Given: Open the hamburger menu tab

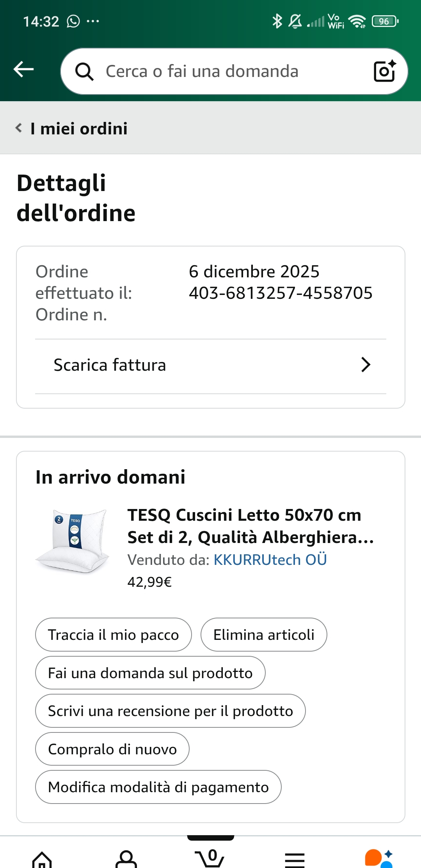Looking at the screenshot, I should [x=295, y=859].
